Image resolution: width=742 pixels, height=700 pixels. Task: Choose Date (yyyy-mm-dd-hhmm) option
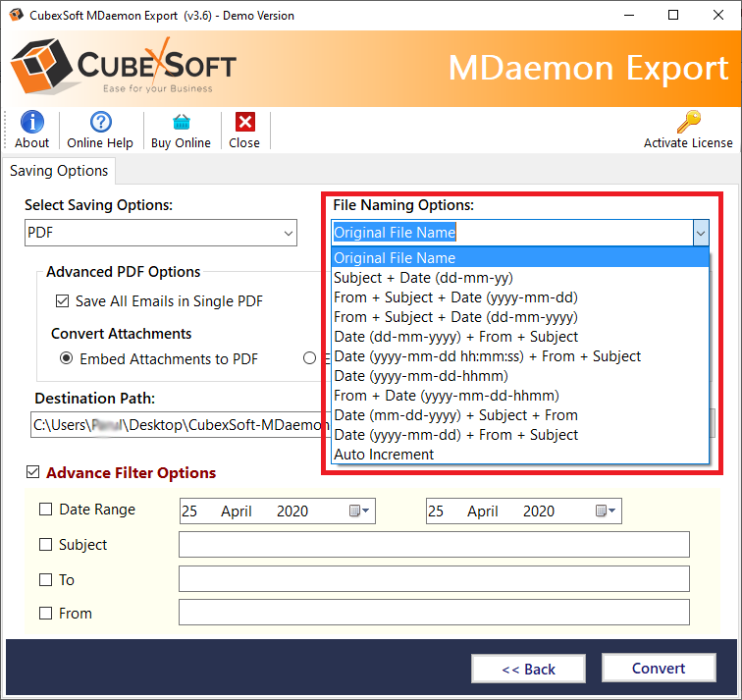point(520,376)
